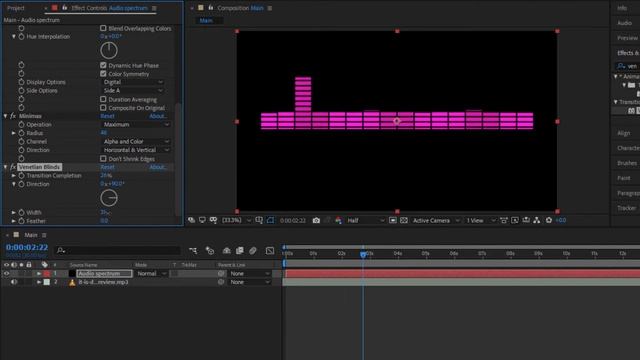640x360 pixels.
Task: Toggle Venetian Blinds fx switch
Action: [13, 167]
